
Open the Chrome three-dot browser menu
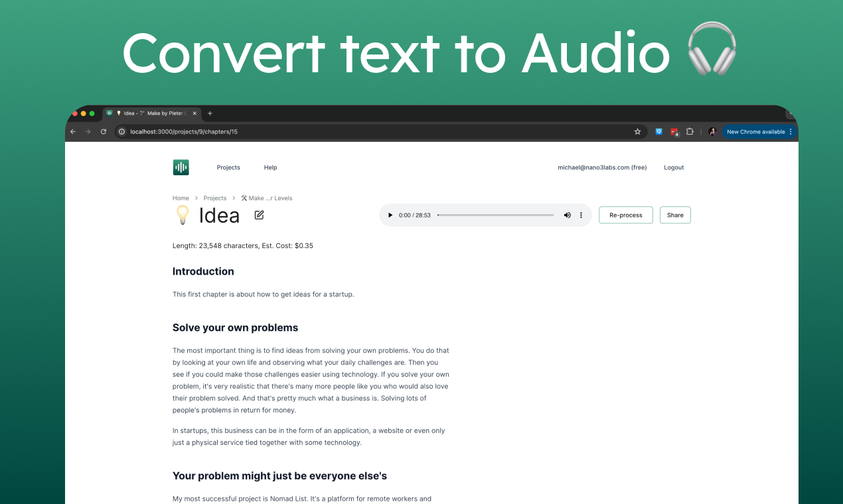pyautogui.click(x=791, y=131)
